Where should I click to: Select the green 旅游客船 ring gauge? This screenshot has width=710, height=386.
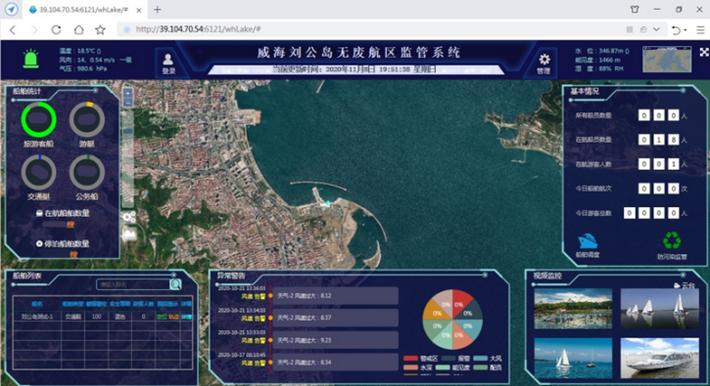pyautogui.click(x=38, y=120)
